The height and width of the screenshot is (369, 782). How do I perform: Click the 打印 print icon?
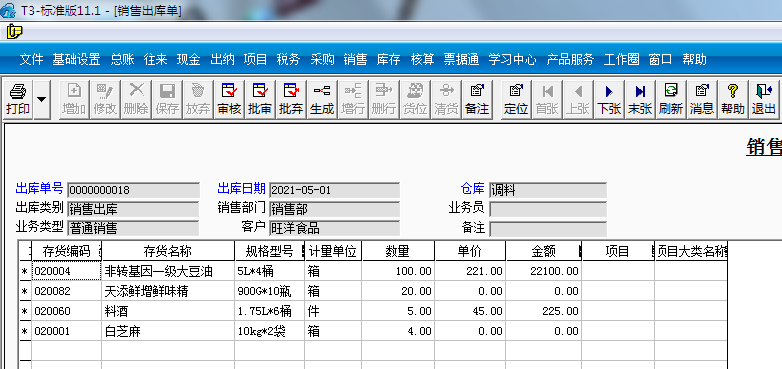tap(18, 99)
